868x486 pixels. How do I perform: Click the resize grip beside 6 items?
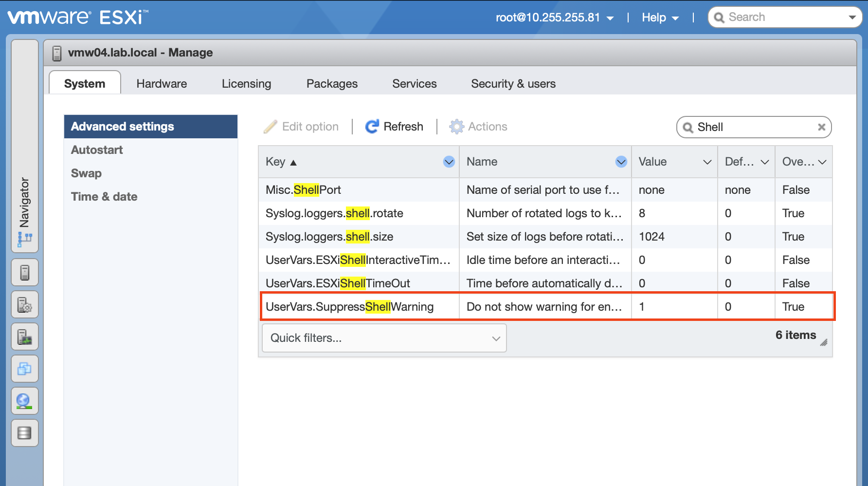824,342
